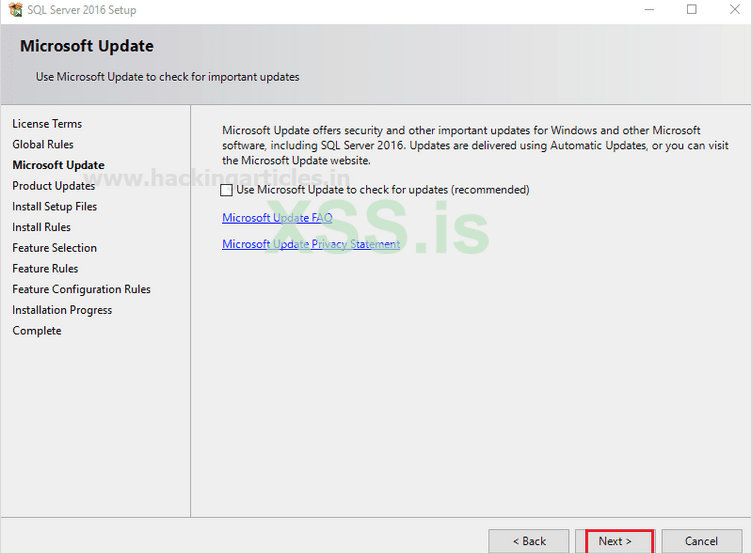Select Install Rules step in sidebar

pos(41,227)
